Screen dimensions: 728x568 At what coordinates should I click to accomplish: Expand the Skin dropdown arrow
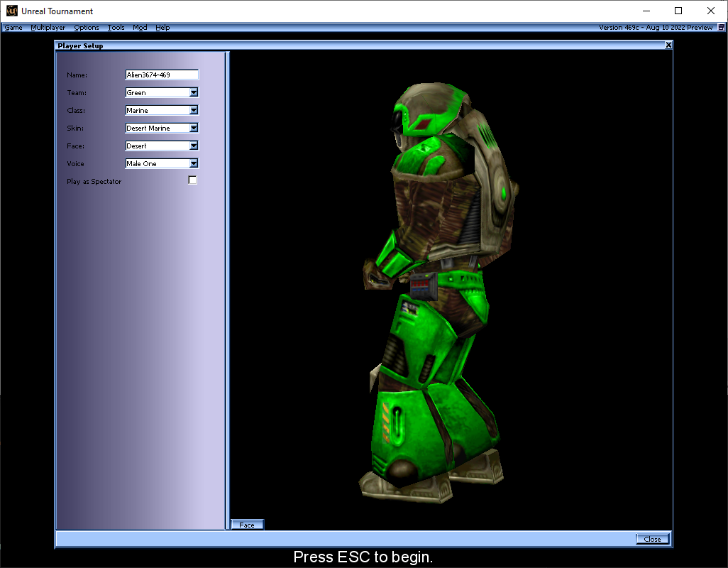194,128
